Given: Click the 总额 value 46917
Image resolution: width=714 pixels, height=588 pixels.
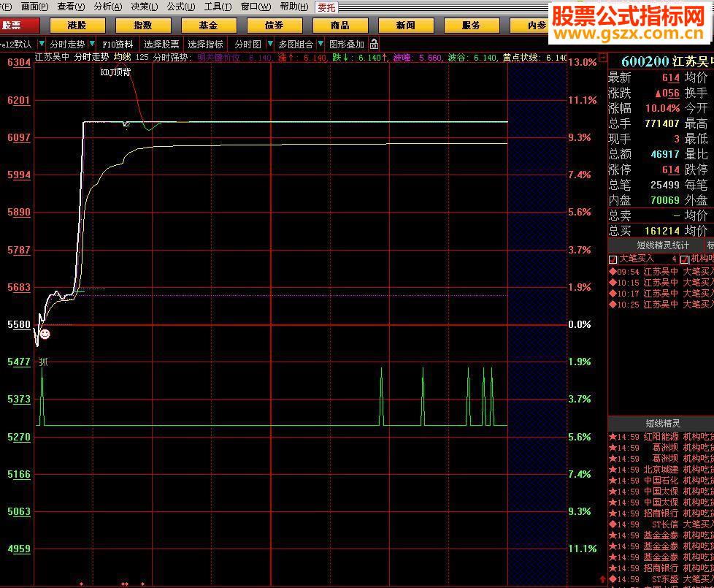Looking at the screenshot, I should pyautogui.click(x=665, y=154).
